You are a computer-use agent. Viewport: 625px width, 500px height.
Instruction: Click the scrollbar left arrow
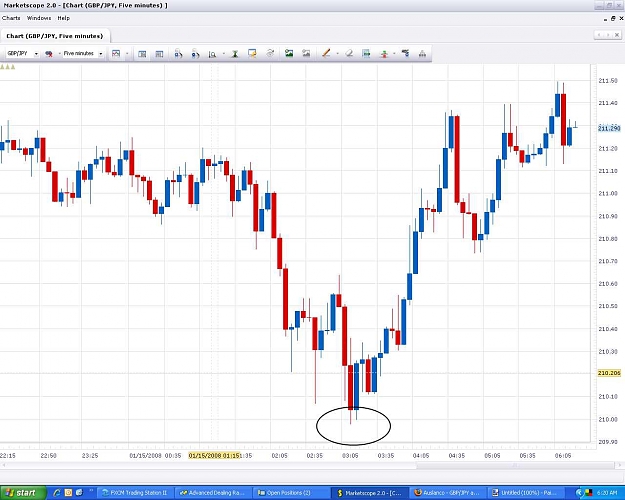[4, 465]
